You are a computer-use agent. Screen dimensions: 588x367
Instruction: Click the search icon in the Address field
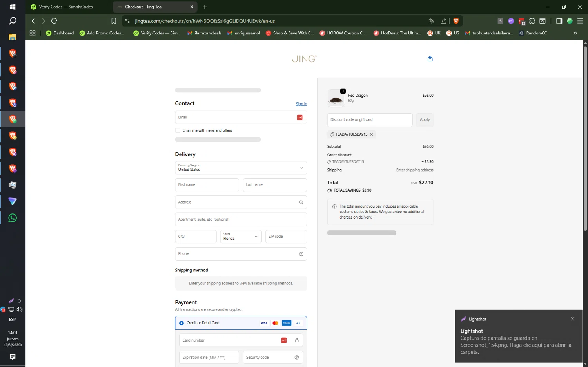[301, 202]
